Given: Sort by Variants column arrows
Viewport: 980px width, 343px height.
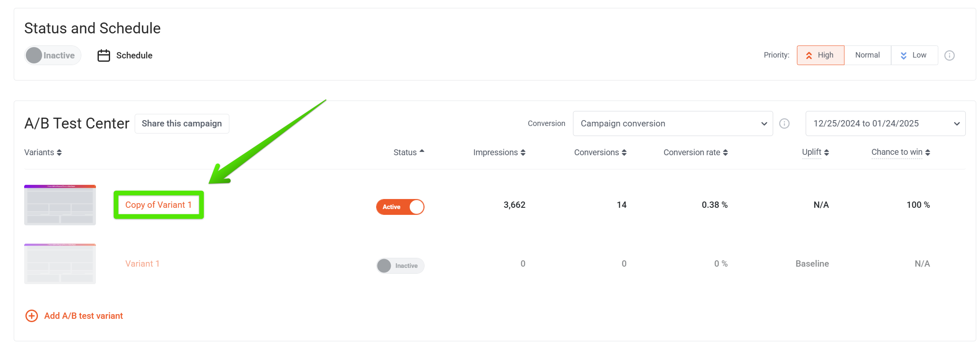Looking at the screenshot, I should [59, 153].
